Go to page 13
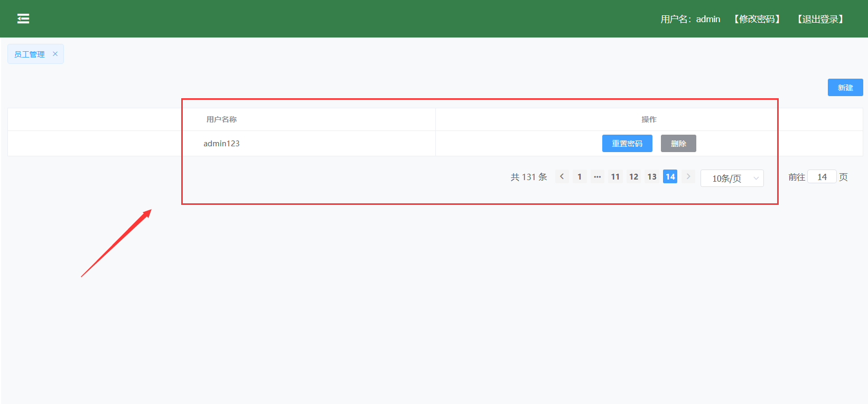Image resolution: width=868 pixels, height=404 pixels. click(652, 177)
